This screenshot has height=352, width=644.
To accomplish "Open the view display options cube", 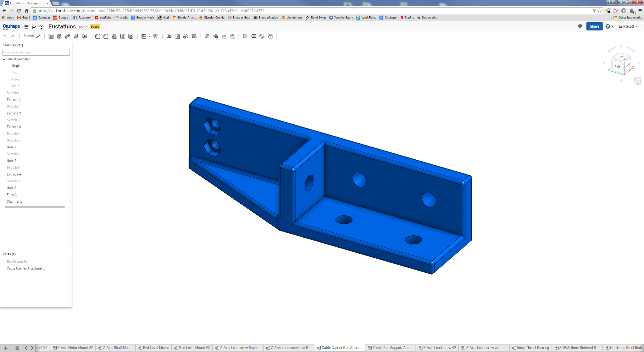I will coord(637,81).
